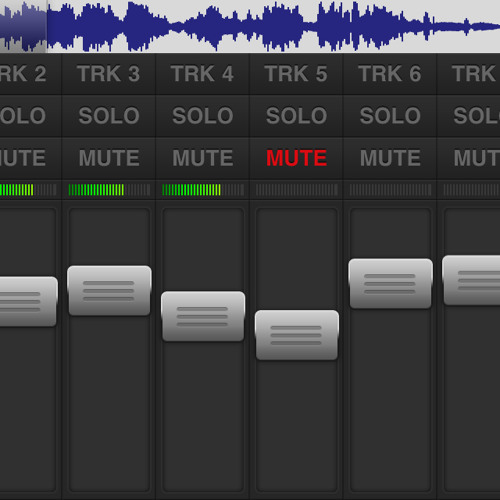Select the TRK 3 label

click(109, 74)
